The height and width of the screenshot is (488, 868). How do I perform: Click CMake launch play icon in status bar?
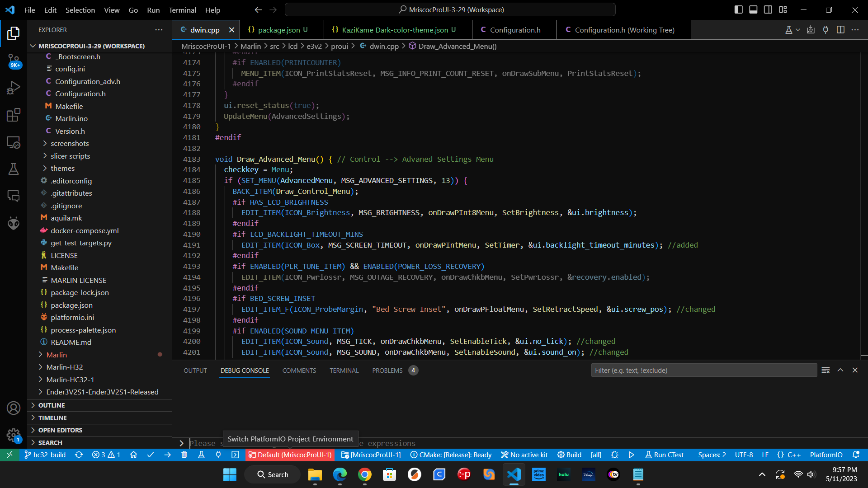point(631,455)
